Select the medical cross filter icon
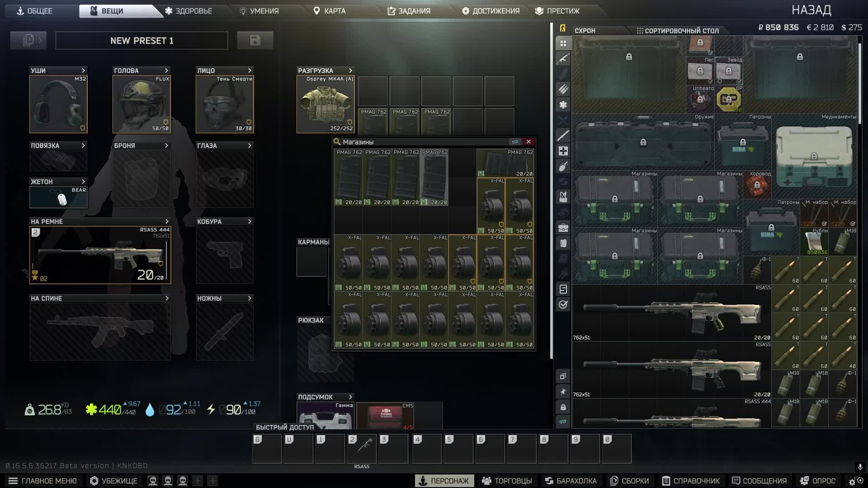This screenshot has height=488, width=868. (563, 151)
